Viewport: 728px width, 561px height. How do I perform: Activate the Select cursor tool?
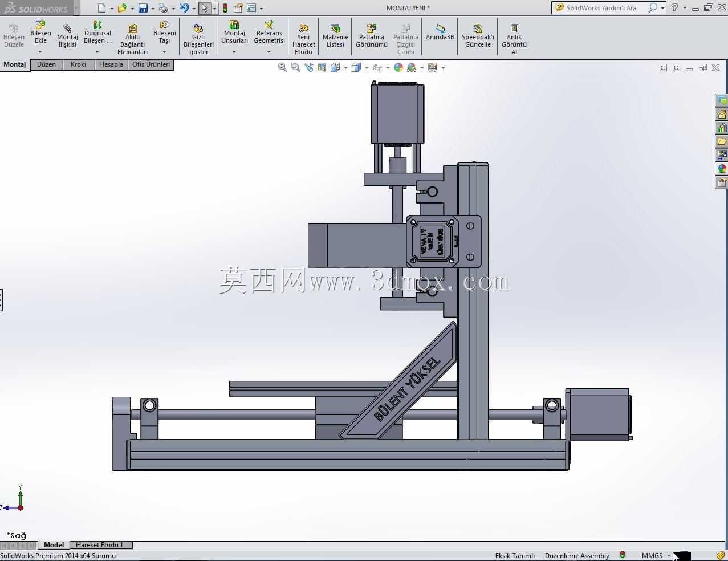pyautogui.click(x=204, y=8)
